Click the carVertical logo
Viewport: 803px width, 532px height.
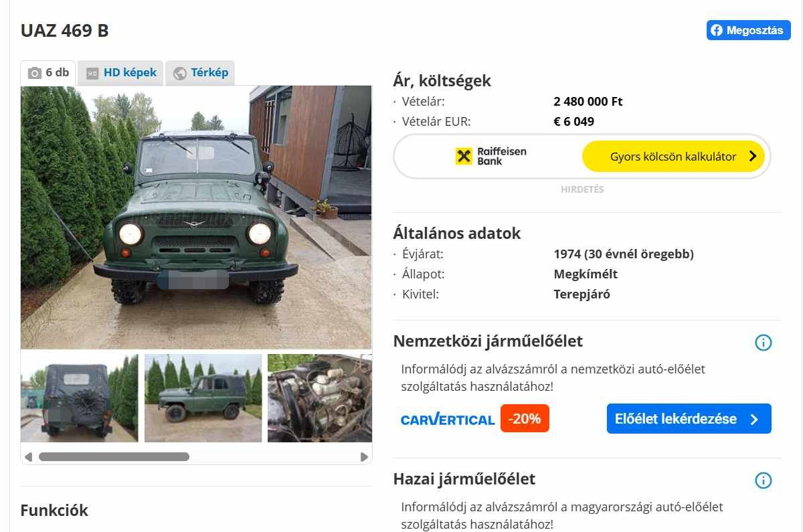click(x=448, y=420)
